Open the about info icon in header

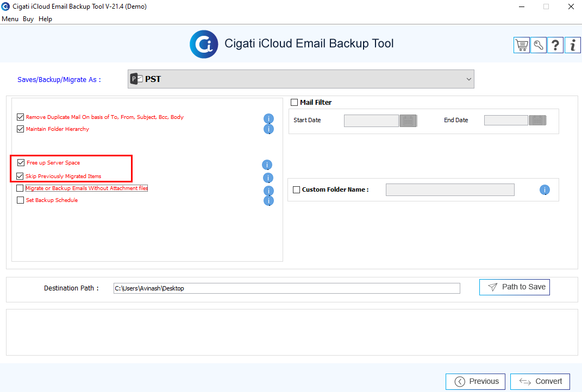coord(573,45)
